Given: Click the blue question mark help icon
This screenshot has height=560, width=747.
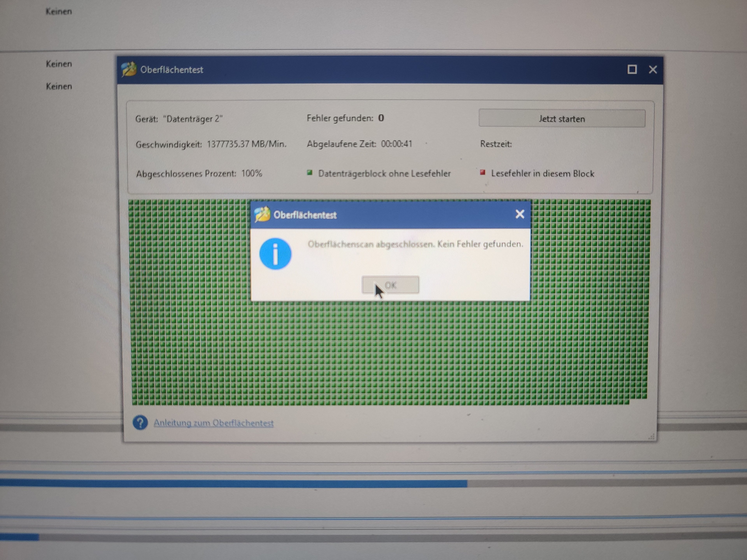Looking at the screenshot, I should pyautogui.click(x=140, y=422).
